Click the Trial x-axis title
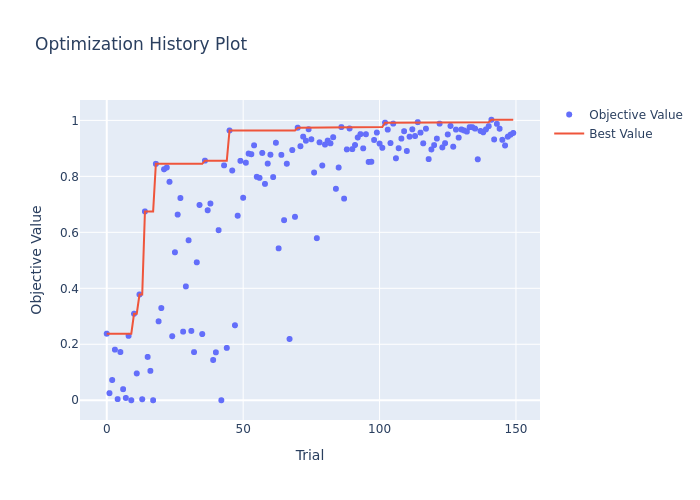The width and height of the screenshot is (700, 500). point(310,456)
